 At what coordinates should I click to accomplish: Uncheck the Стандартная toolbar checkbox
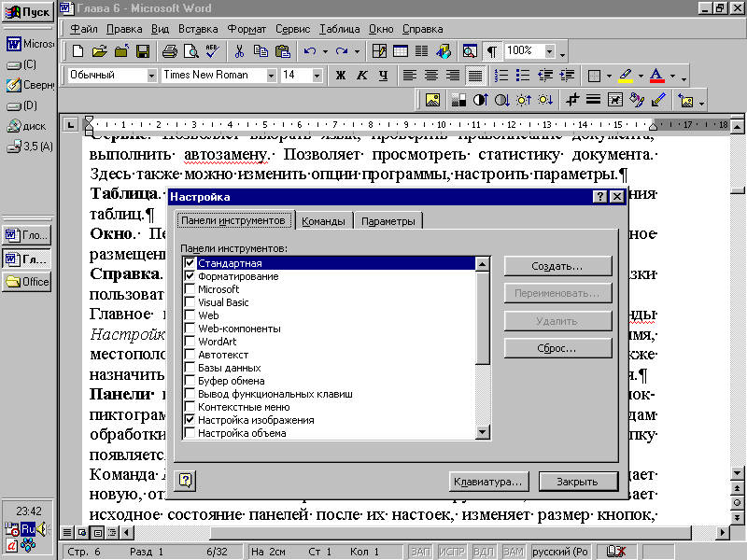(190, 263)
